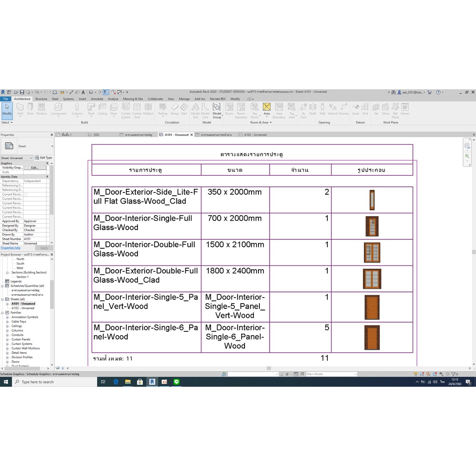Select A102 - Unnamed in Project Browser
476x476 pixels.
pyautogui.click(x=23, y=308)
